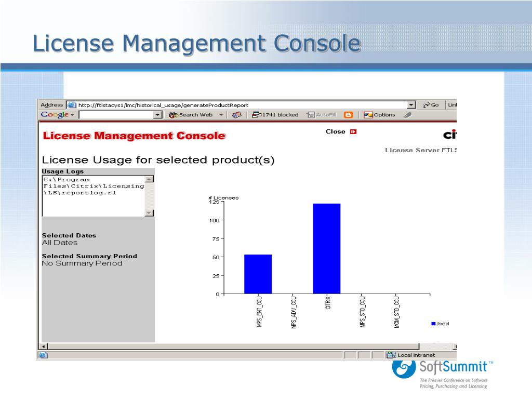Image resolution: width=532 pixels, height=399 pixels.
Task: Open the Search Web options arrow
Action: click(x=221, y=115)
